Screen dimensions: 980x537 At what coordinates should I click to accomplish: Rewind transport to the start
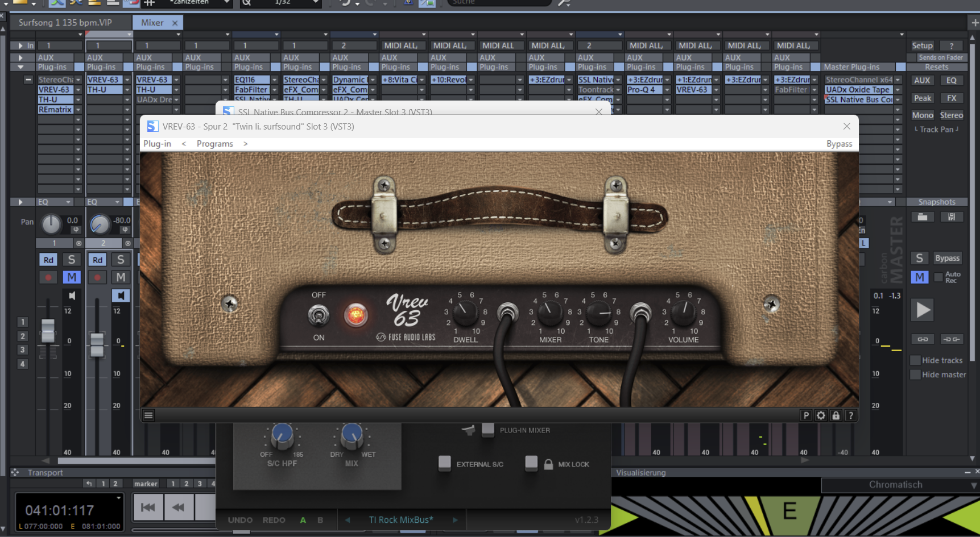click(148, 507)
